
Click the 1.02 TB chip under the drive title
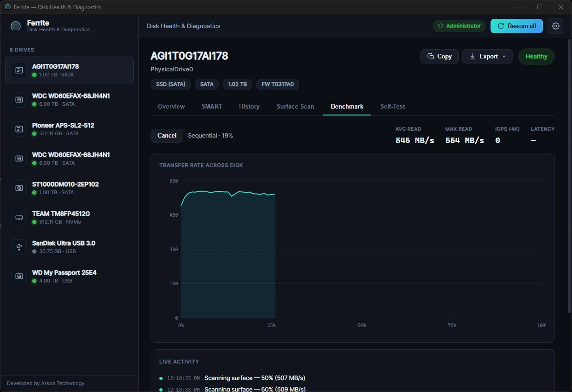point(238,84)
